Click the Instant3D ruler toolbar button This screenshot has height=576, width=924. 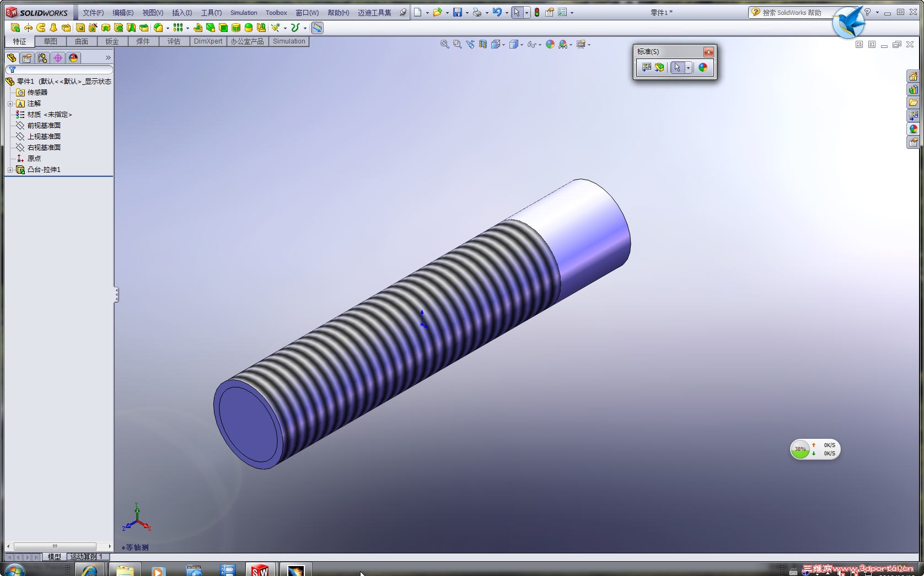point(317,28)
